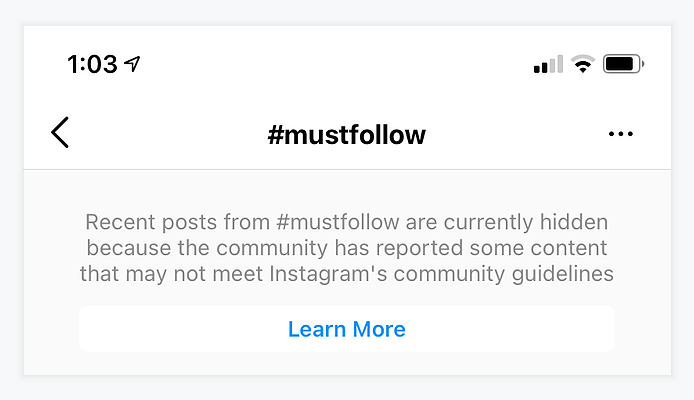694x400 pixels.
Task: Click the "currently hidden" words
Action: 526,222
